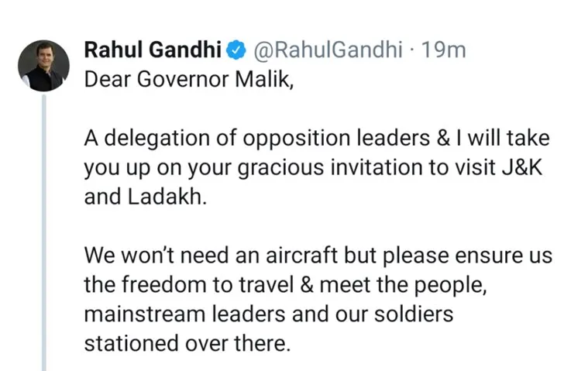Viewport: 588px width, 371px height.
Task: Click the 'We won't need an aircraft' line
Action: 318,256
